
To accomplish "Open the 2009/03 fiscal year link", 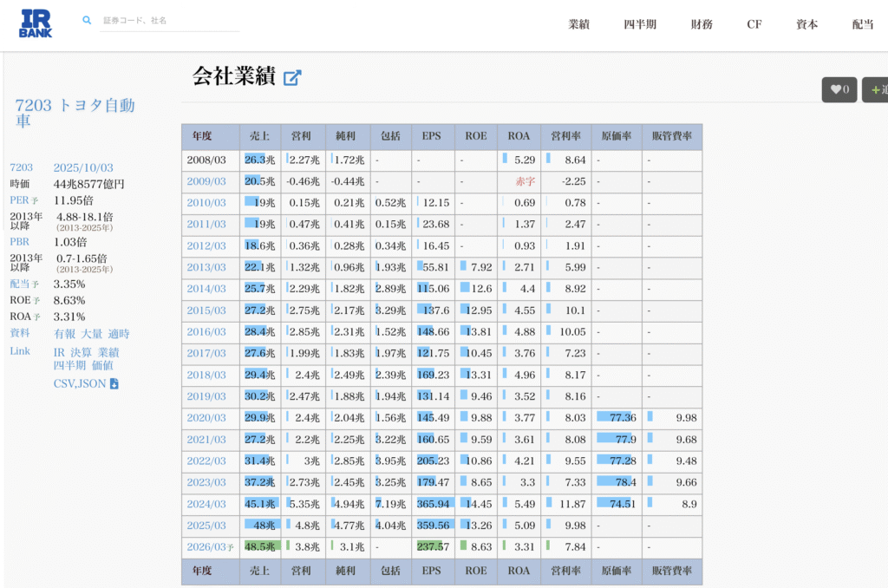I will click(206, 181).
